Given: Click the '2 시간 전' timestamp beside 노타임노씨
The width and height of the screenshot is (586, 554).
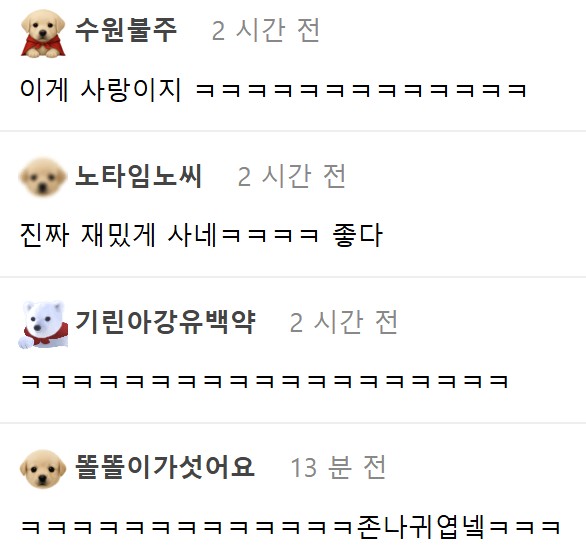Looking at the screenshot, I should [292, 176].
